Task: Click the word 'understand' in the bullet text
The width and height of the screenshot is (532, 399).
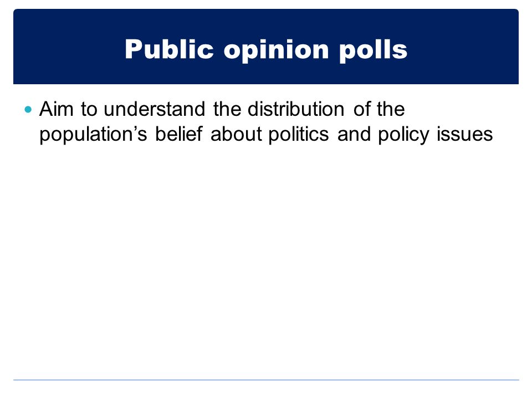Action: point(155,109)
